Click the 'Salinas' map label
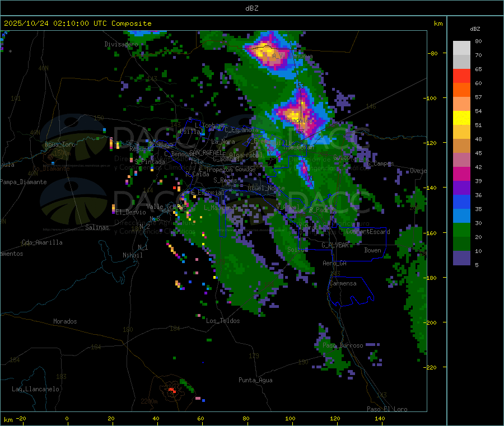Image resolution: width=504 pixels, height=426 pixels. 97,227
